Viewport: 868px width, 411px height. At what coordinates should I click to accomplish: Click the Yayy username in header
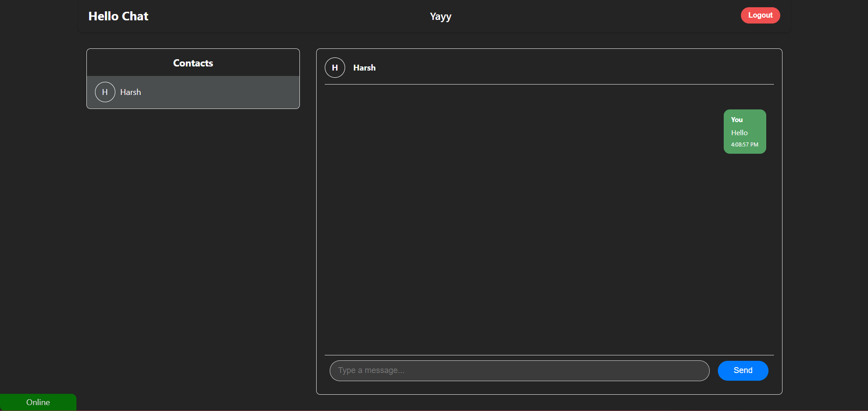pos(440,17)
